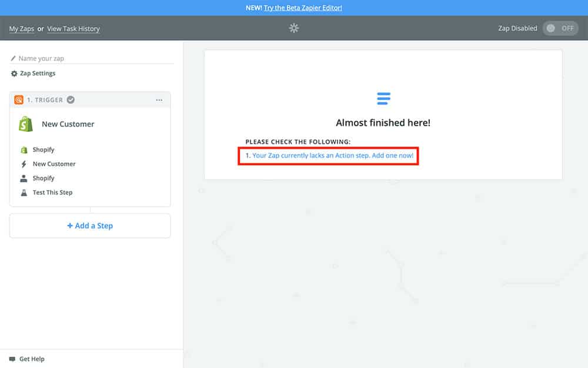Open View Task History
588x368 pixels.
tap(73, 29)
